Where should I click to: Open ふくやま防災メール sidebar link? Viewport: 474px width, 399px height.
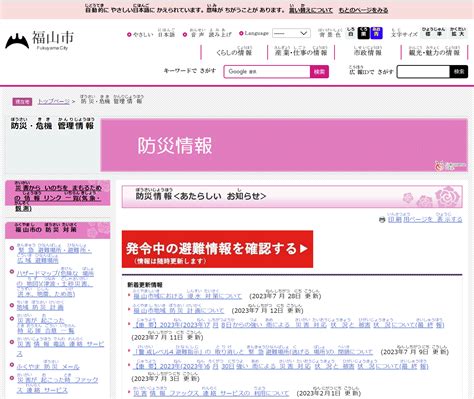tap(48, 365)
